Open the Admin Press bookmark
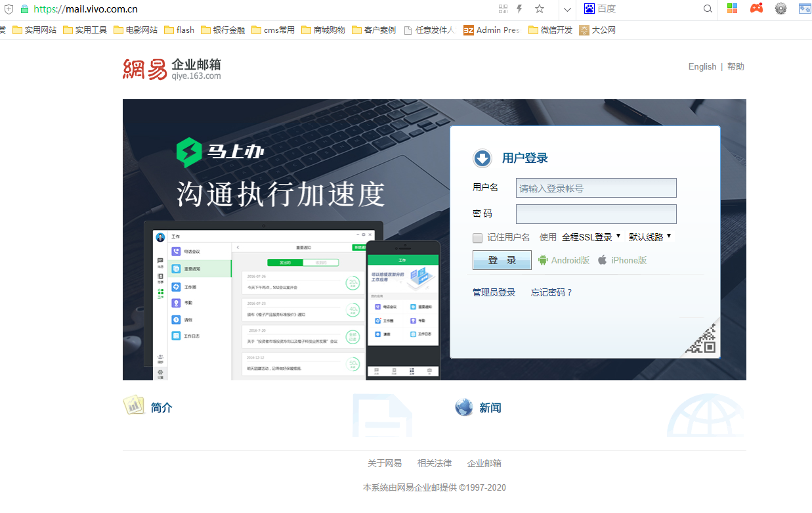This screenshot has height=513, width=812. 492,30
